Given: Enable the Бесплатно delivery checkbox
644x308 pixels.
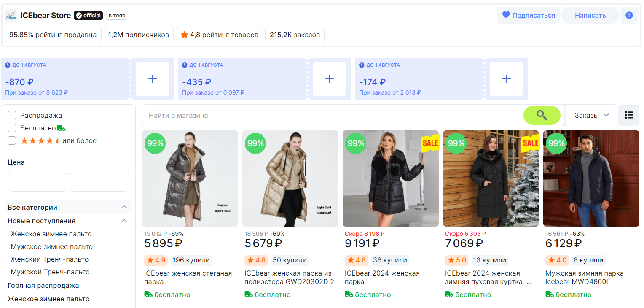Looking at the screenshot, I should click(12, 128).
